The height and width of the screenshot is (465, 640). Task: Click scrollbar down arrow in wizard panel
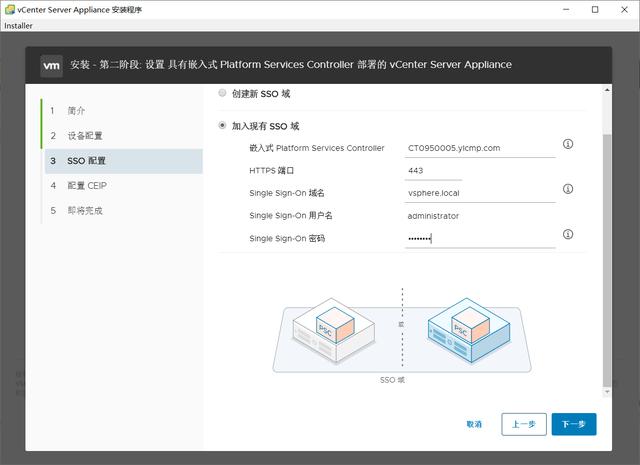(x=607, y=392)
